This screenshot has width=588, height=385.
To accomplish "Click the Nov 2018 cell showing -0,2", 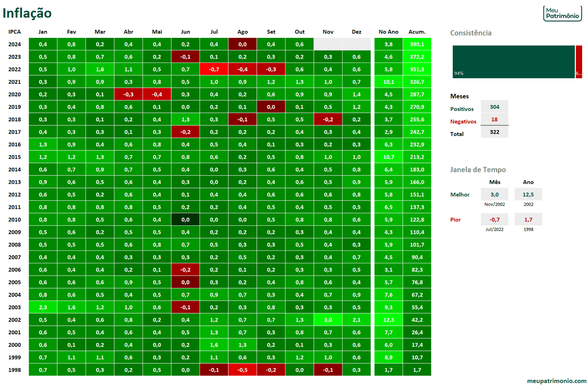I will click(x=328, y=119).
